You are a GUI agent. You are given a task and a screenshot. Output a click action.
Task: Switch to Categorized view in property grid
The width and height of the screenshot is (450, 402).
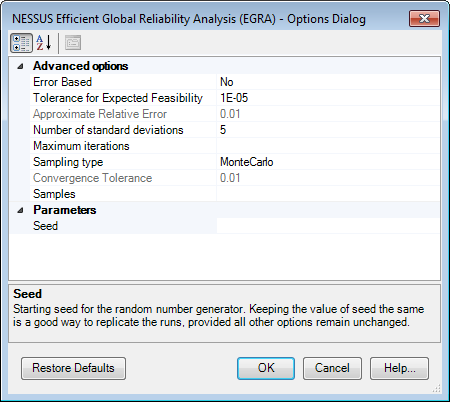(21, 43)
